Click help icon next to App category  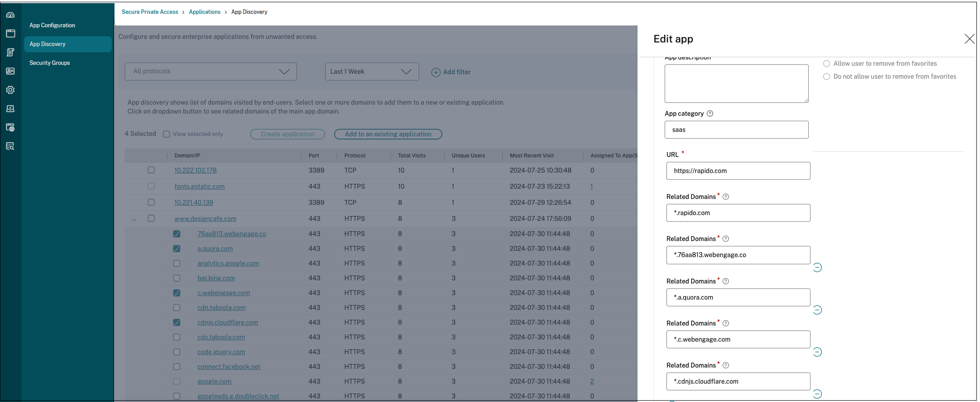tap(710, 114)
